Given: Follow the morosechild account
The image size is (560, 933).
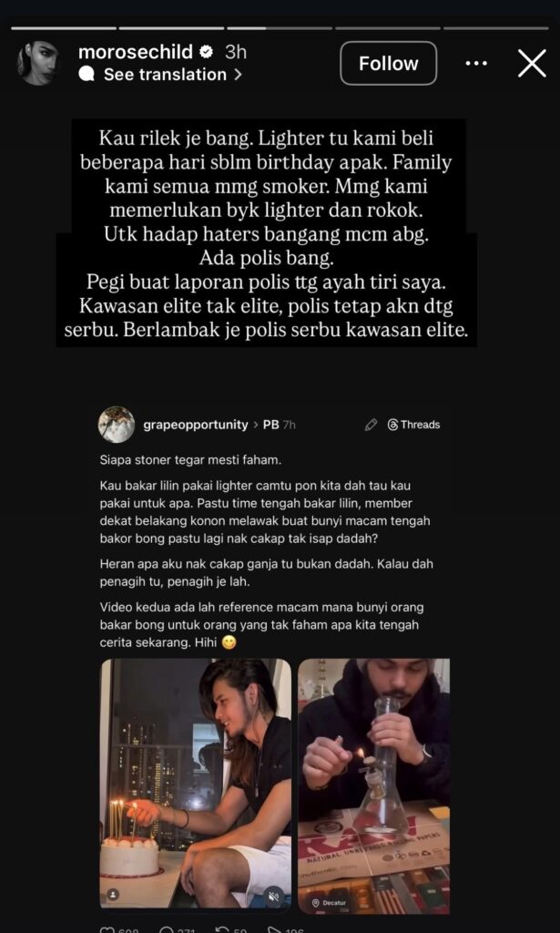Looking at the screenshot, I should pyautogui.click(x=388, y=63).
